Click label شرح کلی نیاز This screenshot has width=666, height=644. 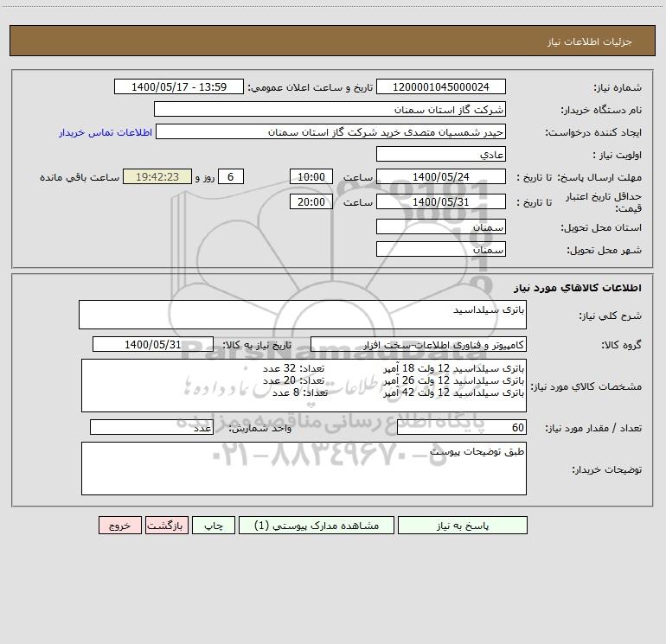click(611, 316)
